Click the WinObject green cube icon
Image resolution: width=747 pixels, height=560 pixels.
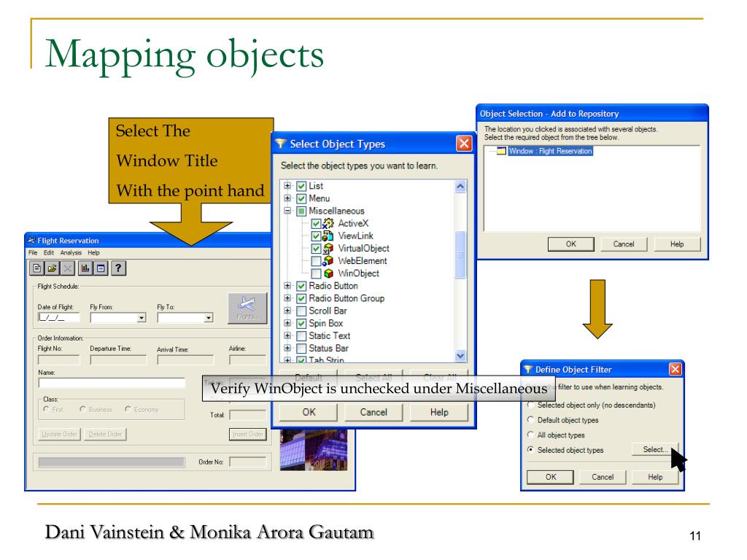328,273
